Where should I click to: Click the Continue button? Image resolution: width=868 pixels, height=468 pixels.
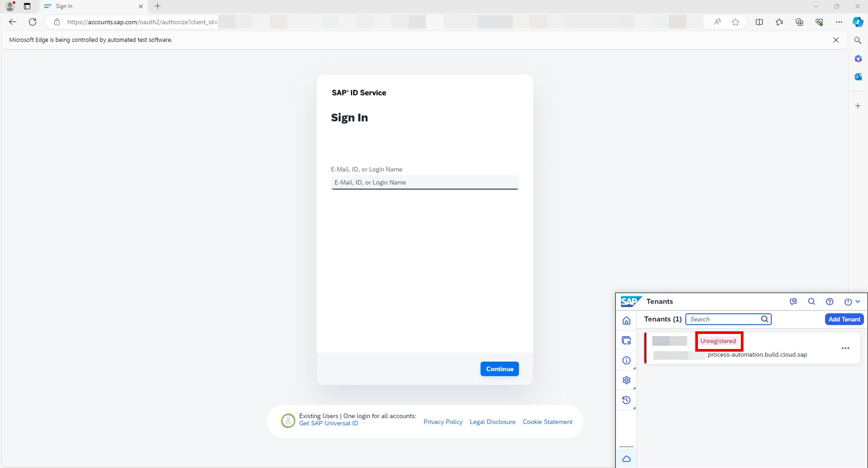point(499,369)
